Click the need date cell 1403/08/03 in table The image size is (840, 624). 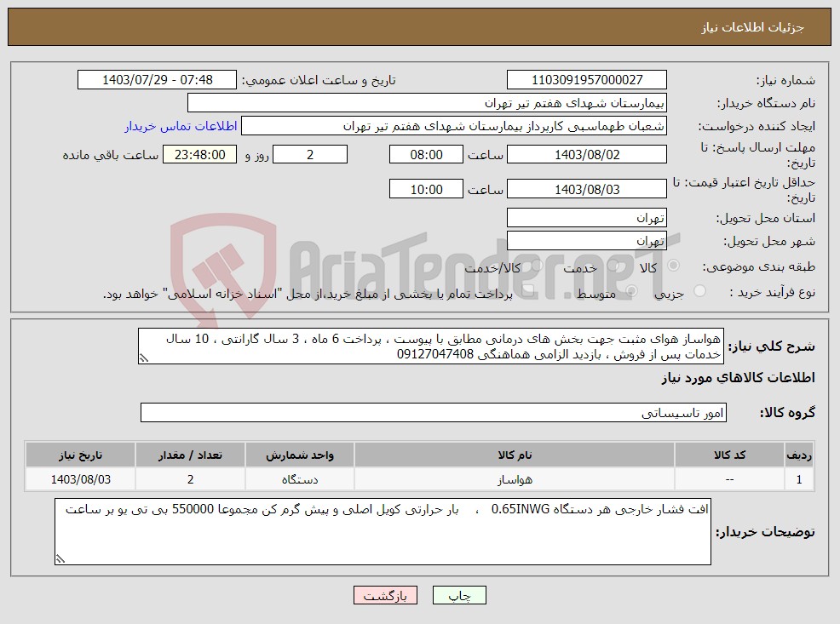click(x=80, y=479)
